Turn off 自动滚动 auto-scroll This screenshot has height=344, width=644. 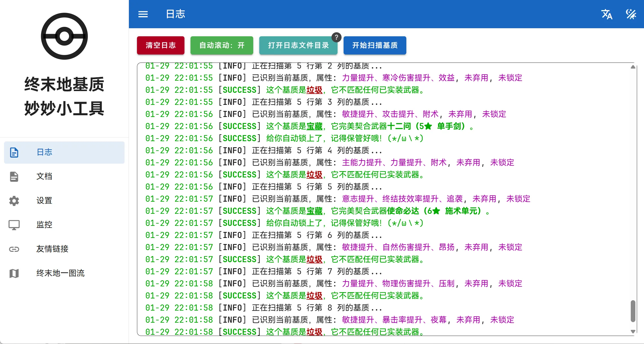pos(222,45)
